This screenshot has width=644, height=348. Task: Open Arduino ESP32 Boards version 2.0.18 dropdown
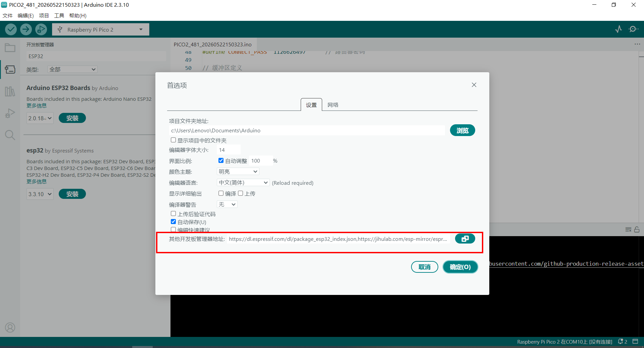[40, 118]
